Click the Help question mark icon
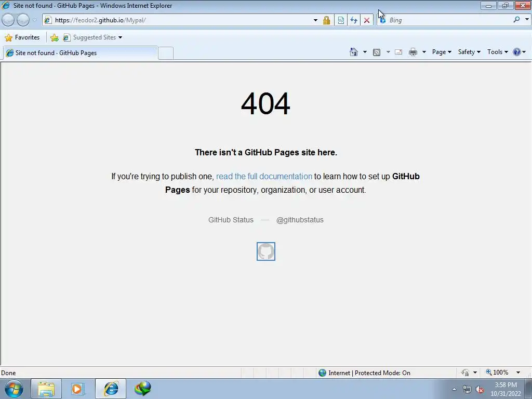 (517, 52)
